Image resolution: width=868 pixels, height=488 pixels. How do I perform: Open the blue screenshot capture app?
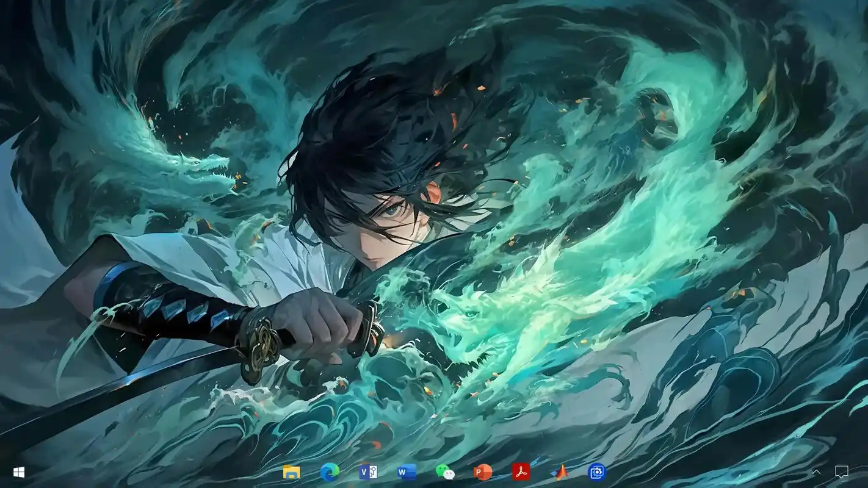[597, 472]
